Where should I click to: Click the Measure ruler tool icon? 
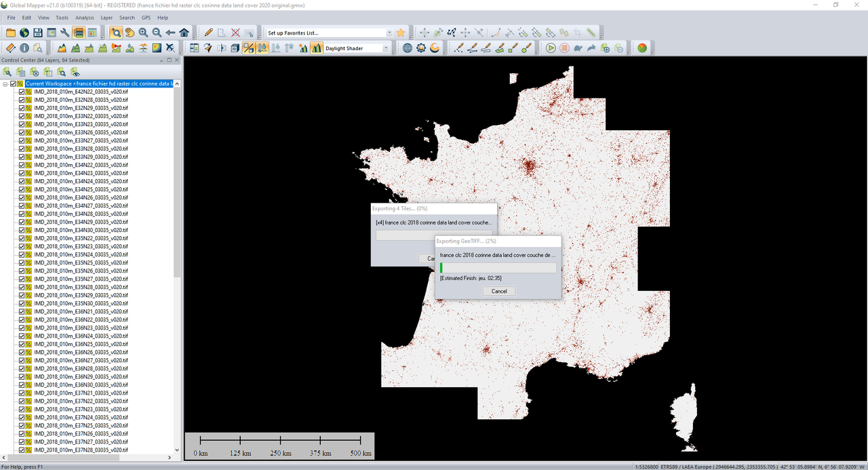click(11, 48)
